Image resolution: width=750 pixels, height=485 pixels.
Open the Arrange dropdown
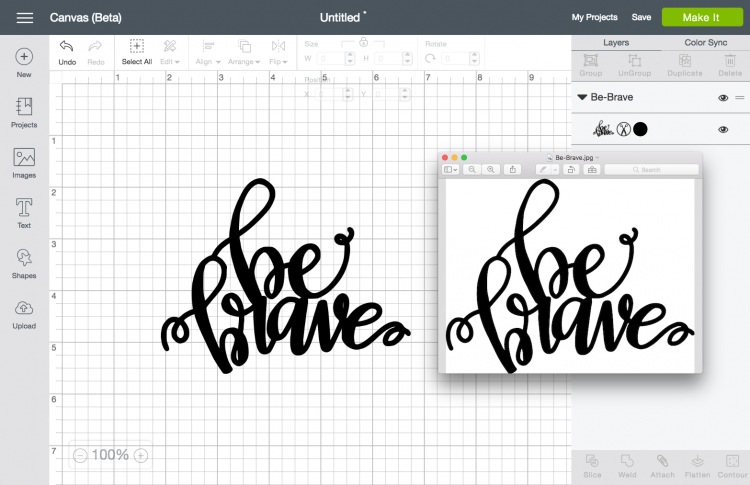click(244, 53)
